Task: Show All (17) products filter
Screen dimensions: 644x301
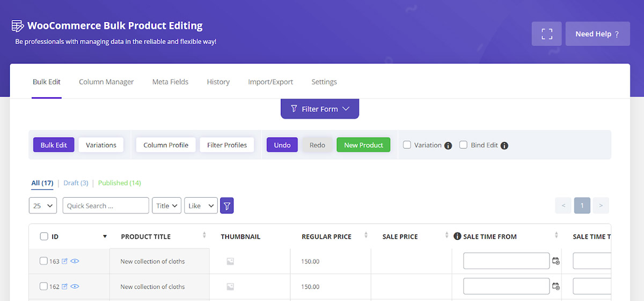Action: pos(42,183)
